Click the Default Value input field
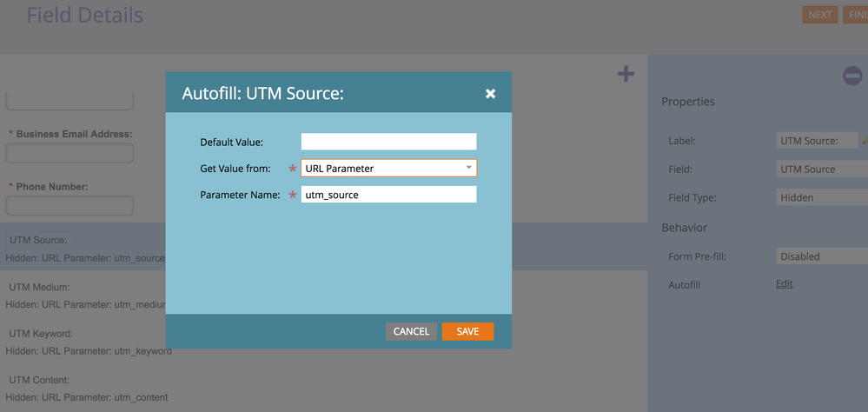Image resolution: width=868 pixels, height=412 pixels. 388,142
